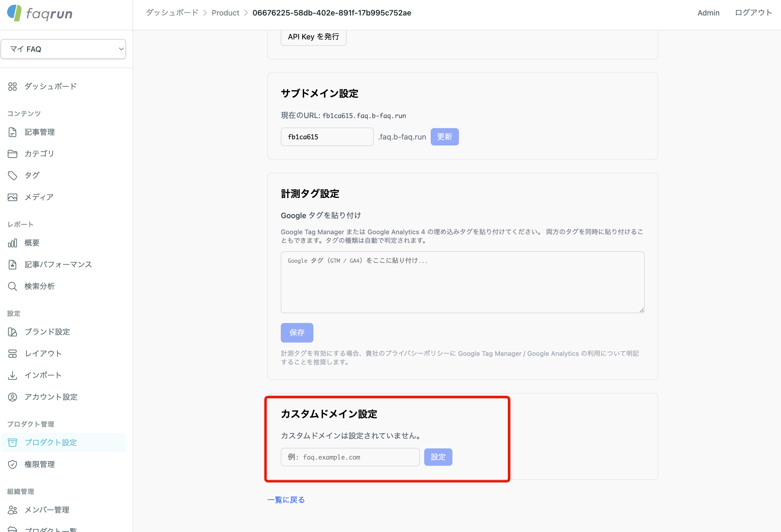Click the Google タグ paste textarea
The image size is (781, 532).
[462, 282]
